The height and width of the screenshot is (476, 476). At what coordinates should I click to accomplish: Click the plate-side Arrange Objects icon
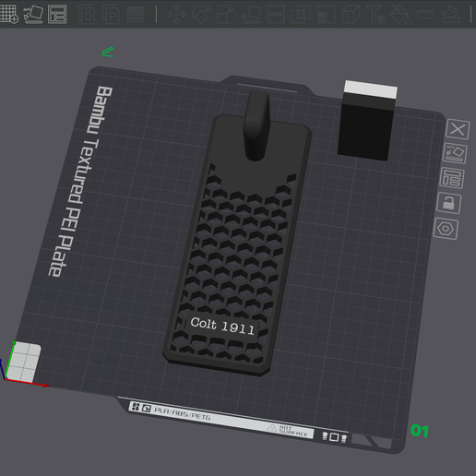coord(452,178)
